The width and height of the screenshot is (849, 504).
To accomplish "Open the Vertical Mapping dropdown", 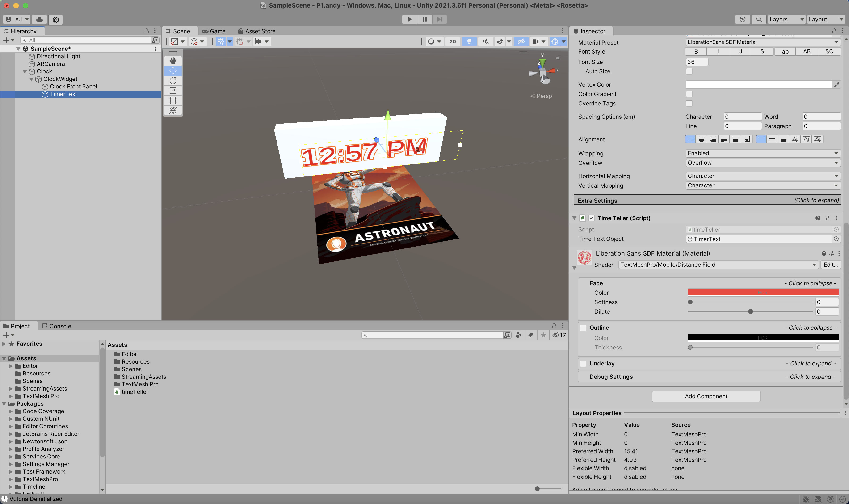I will pos(763,185).
